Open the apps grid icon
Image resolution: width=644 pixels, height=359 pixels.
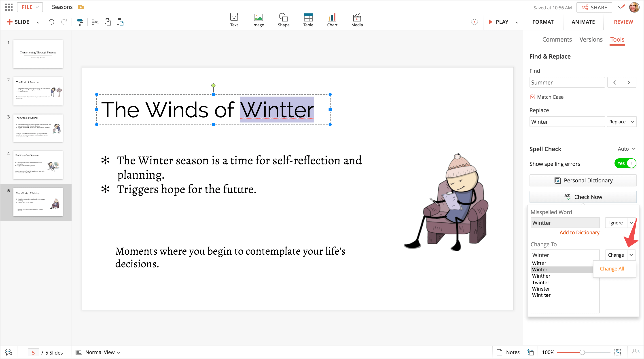pyautogui.click(x=9, y=7)
